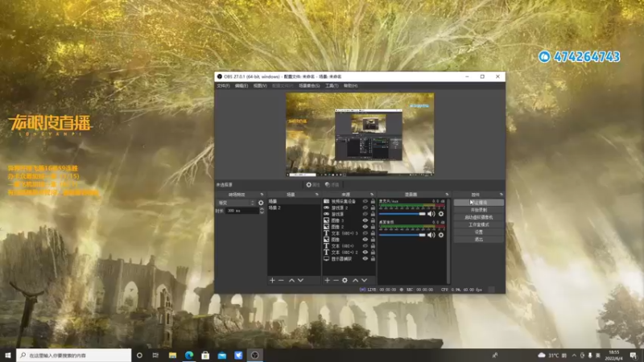Open Task View from the taskbar
Viewport: 644px width, 362px height.
pos(155,355)
